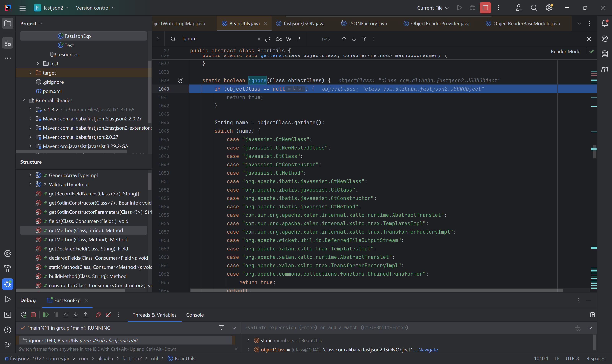The height and width of the screenshot is (364, 612).
Task: Expand GenericArrayTypeImpl in Structure
Action: pos(30,175)
